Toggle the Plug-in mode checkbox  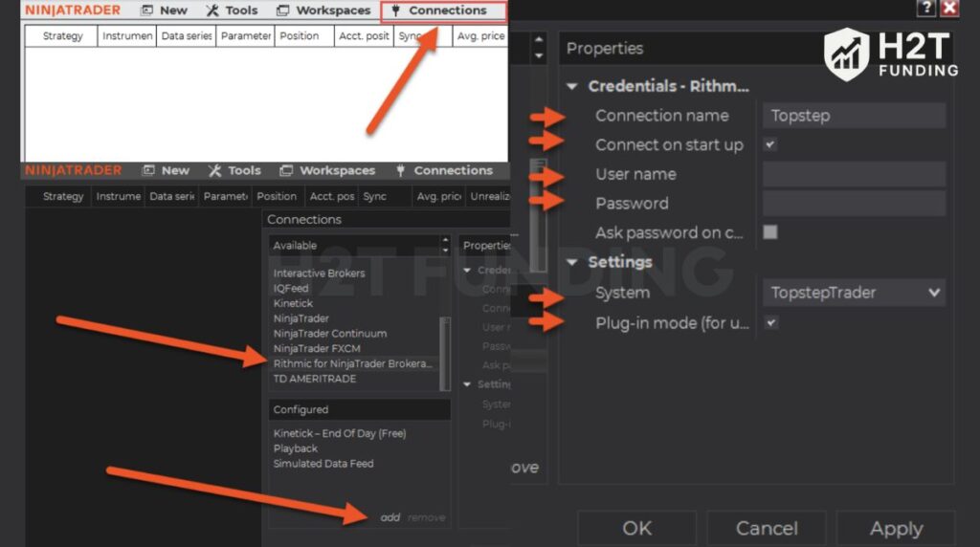770,323
